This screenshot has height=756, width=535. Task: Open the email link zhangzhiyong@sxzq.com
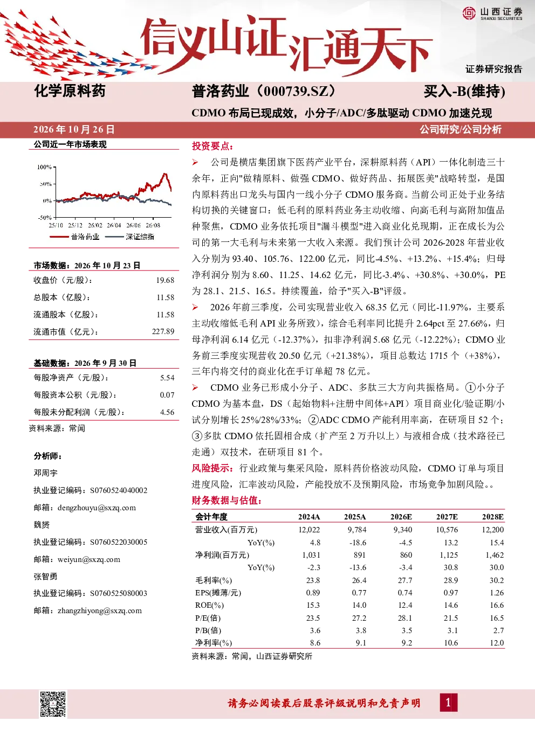coord(100,611)
